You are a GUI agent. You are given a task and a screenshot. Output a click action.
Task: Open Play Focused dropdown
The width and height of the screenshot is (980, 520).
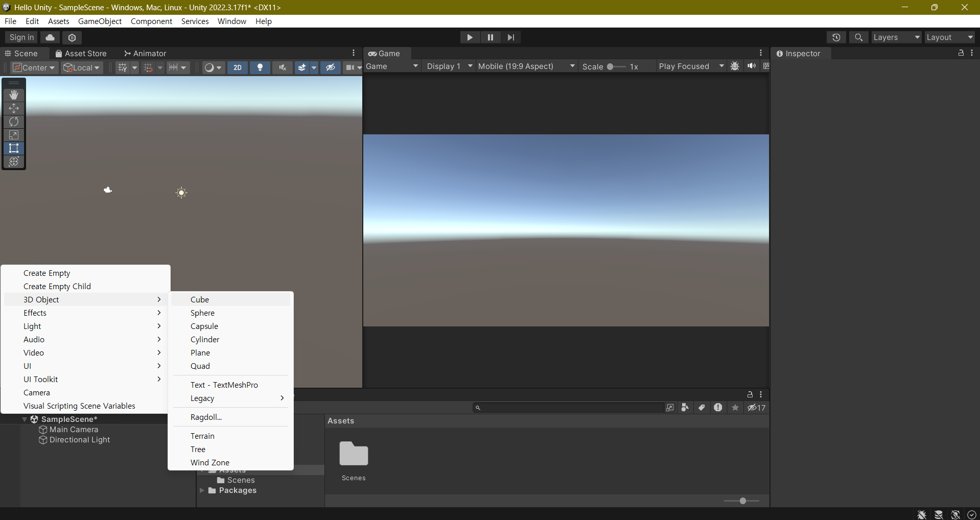(x=691, y=66)
